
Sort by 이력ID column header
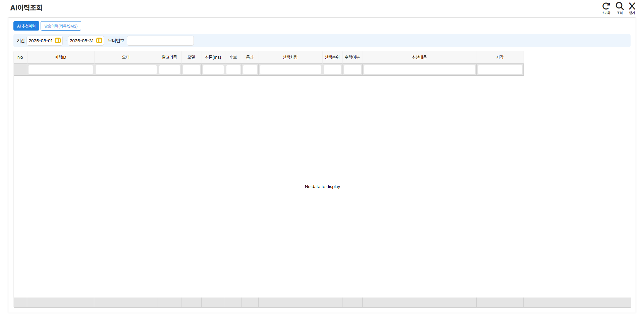(60, 57)
